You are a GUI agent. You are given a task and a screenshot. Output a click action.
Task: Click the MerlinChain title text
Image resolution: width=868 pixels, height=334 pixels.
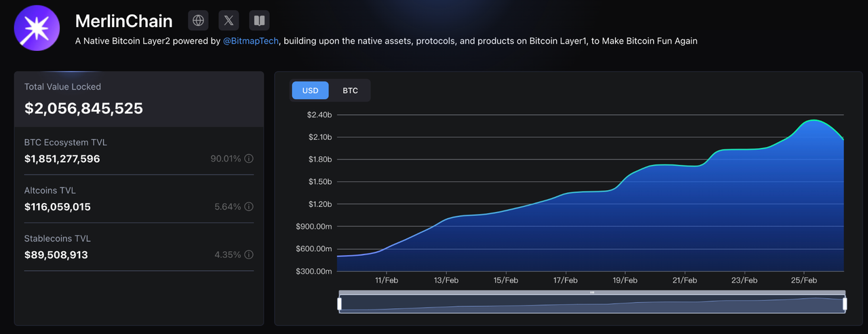pyautogui.click(x=123, y=20)
